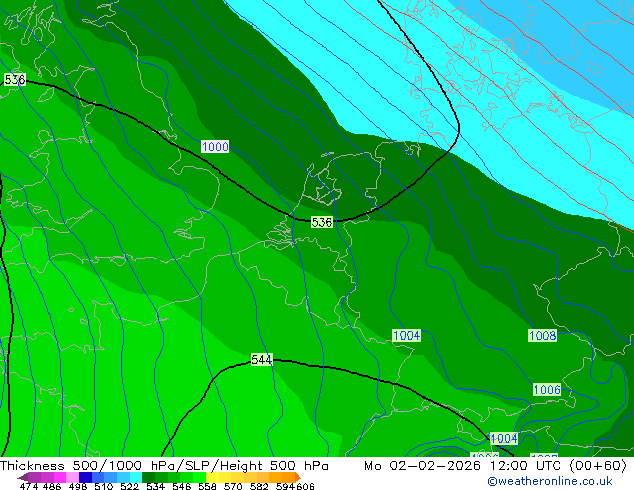Click the 582 legend value
This screenshot has width=634, height=490.
259,486
